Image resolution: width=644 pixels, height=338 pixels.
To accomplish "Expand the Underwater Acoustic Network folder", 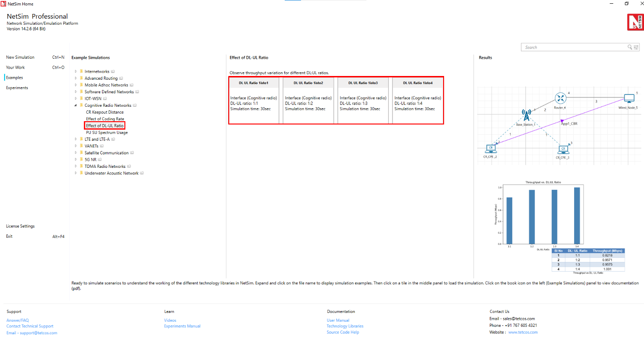I will [x=76, y=173].
